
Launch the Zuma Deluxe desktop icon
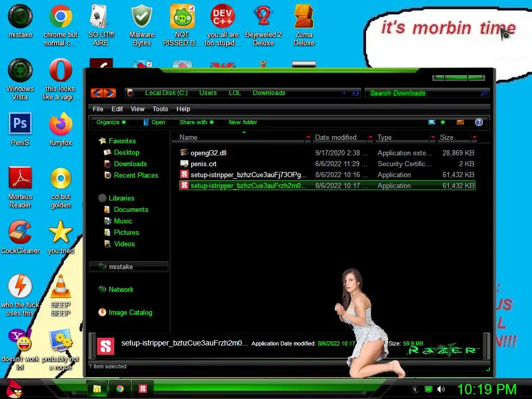303,25
